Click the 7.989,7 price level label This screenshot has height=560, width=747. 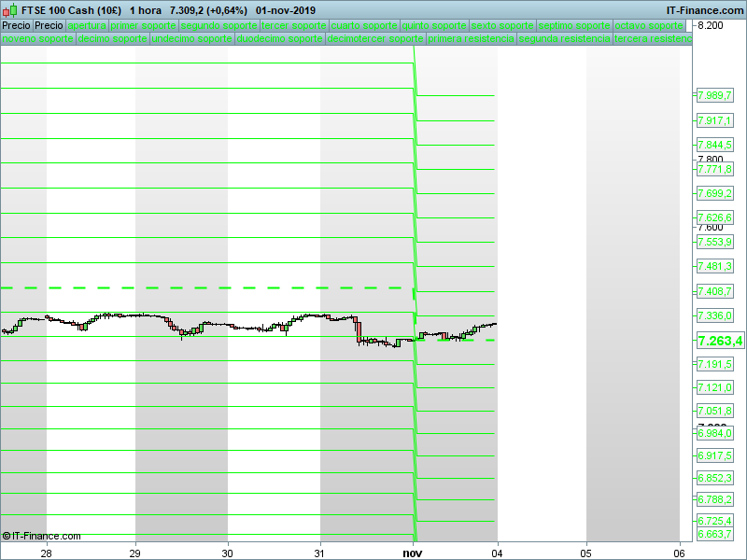(x=714, y=95)
